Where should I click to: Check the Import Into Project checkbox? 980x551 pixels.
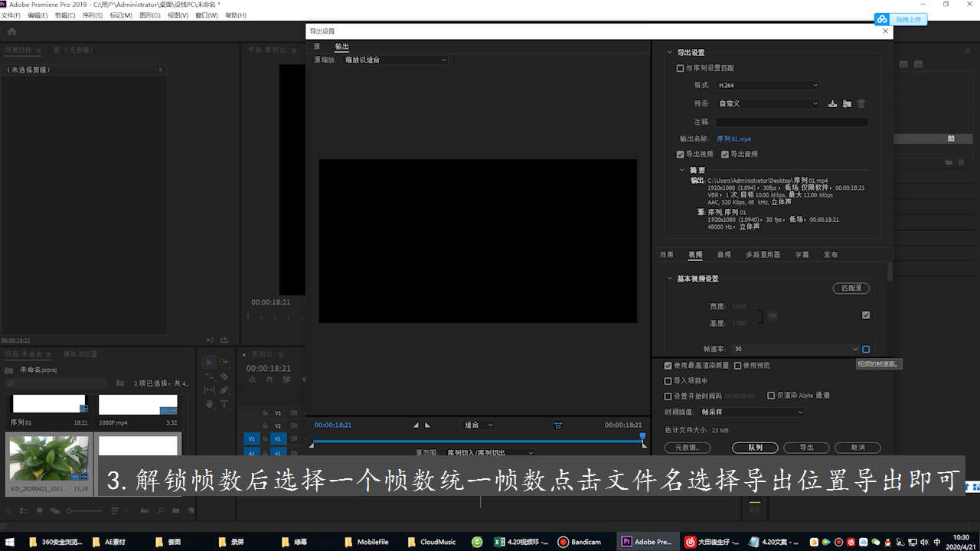tap(668, 380)
